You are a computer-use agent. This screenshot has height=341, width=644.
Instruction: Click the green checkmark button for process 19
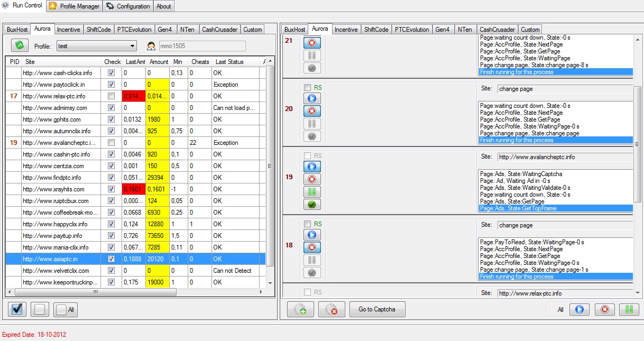[x=311, y=204]
